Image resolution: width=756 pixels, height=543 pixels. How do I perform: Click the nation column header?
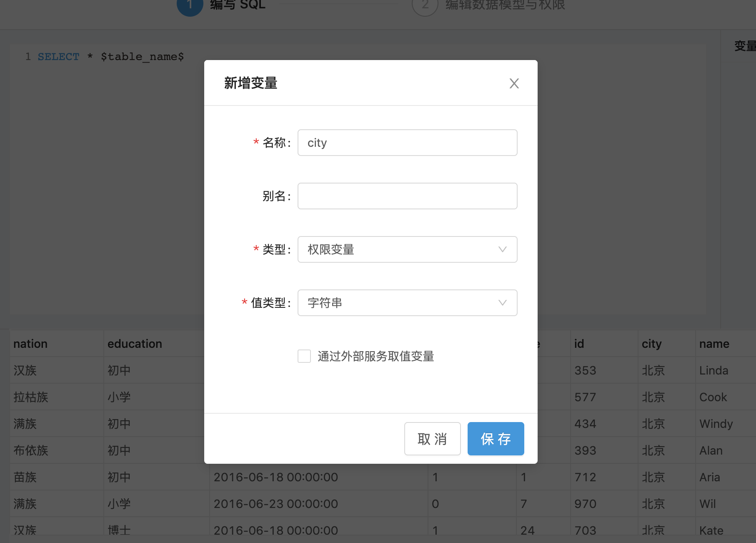(30, 344)
